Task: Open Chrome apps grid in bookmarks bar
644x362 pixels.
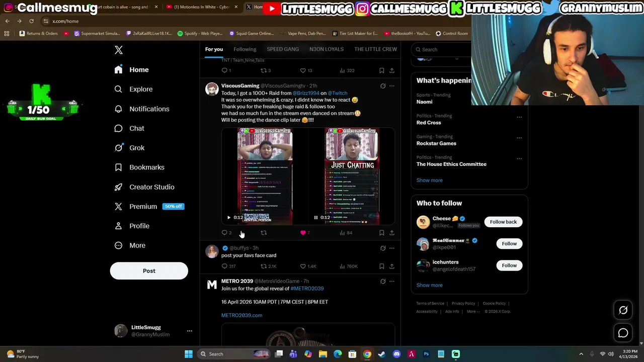Action: (7, 33)
